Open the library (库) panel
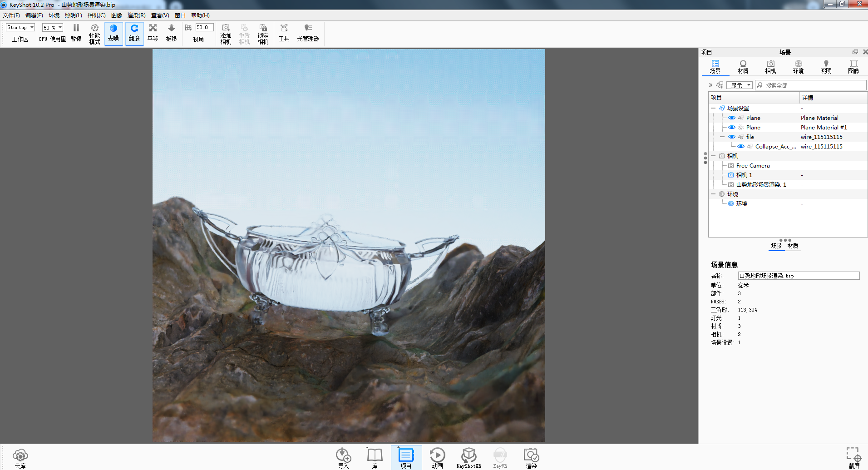The height and width of the screenshot is (470, 868). [x=375, y=458]
